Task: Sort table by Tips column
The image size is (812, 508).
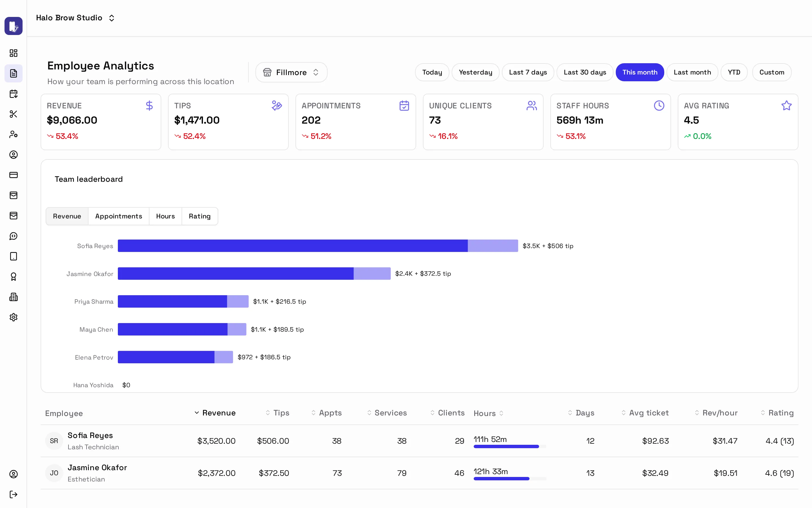Action: pos(277,413)
